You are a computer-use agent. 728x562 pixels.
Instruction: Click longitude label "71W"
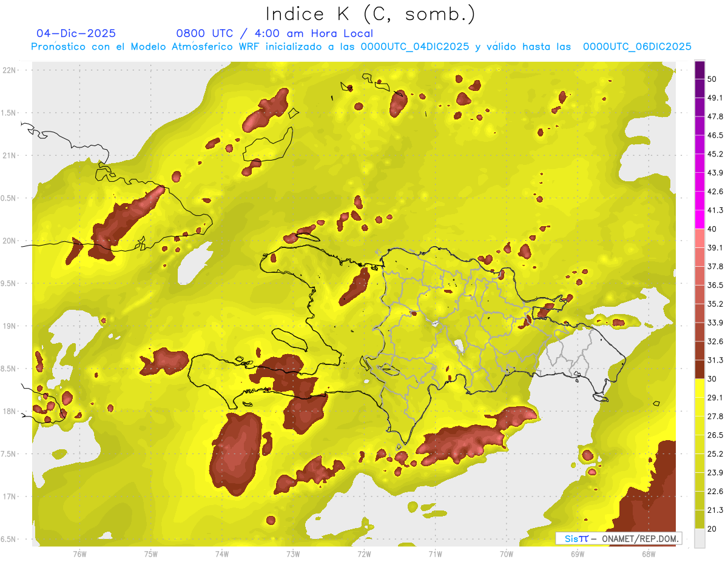pyautogui.click(x=435, y=554)
